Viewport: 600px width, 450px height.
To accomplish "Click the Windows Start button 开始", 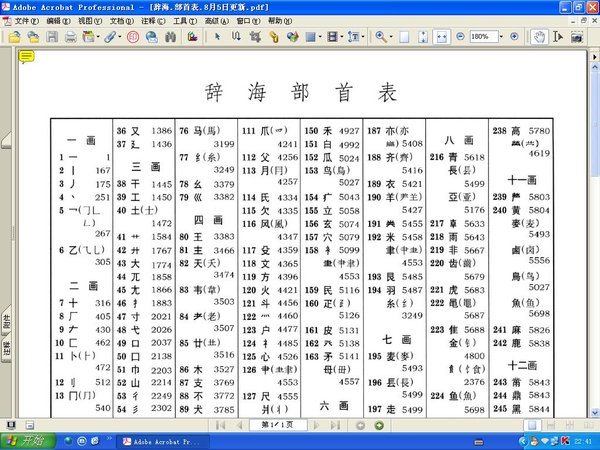I will click(x=25, y=441).
